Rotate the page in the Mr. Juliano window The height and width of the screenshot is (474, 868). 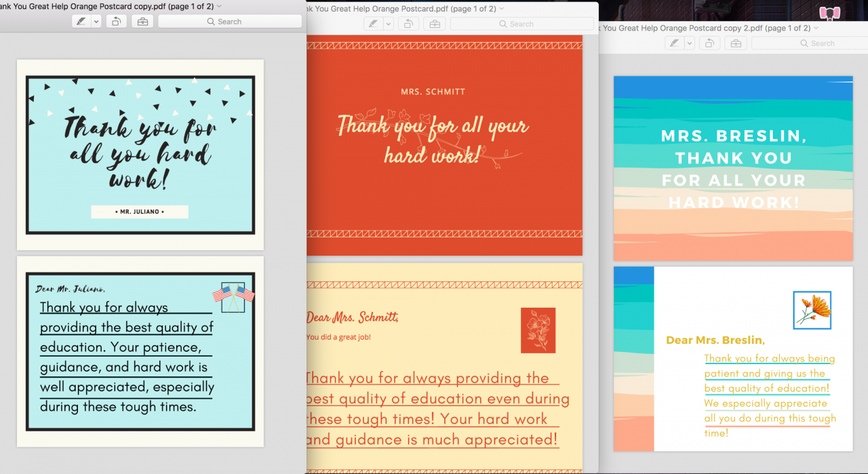click(x=116, y=22)
